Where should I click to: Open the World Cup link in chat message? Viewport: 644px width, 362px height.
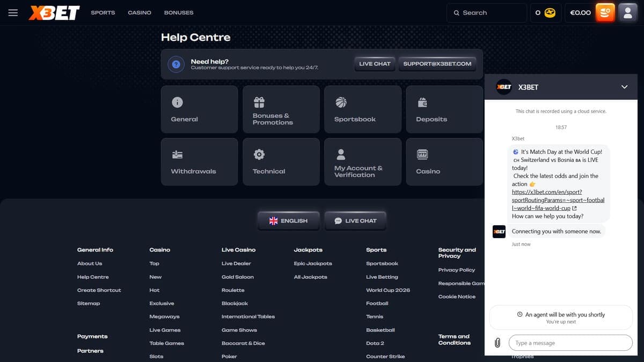558,200
